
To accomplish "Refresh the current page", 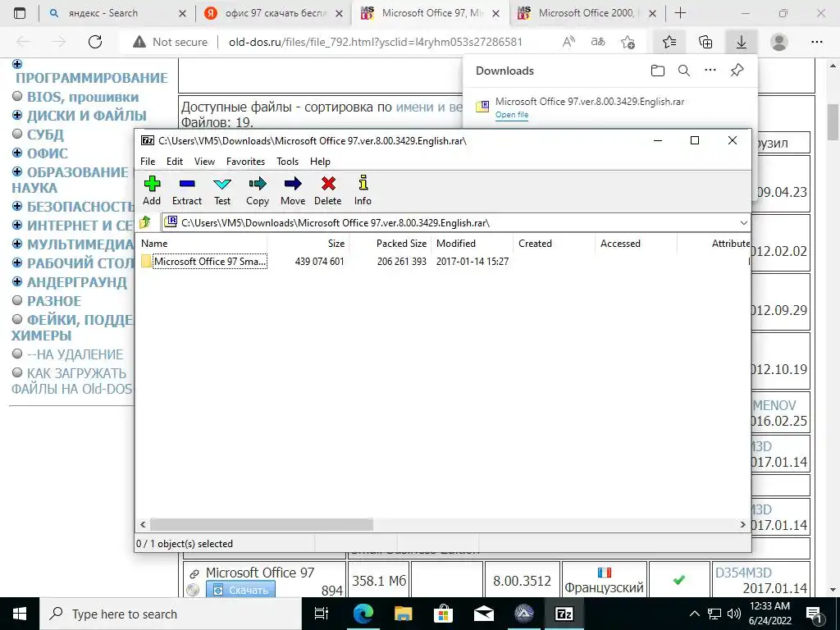I will [x=95, y=42].
